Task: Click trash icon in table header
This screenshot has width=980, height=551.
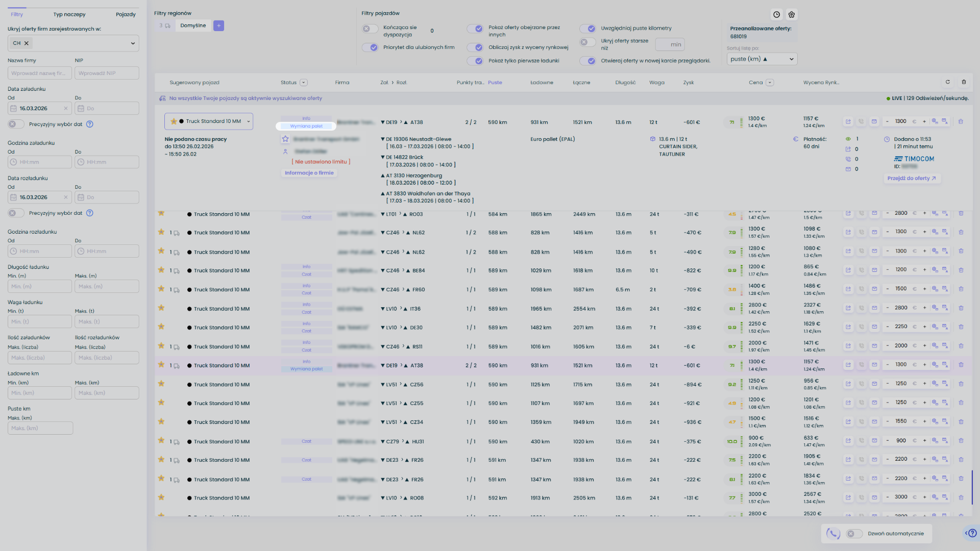Action: click(x=964, y=82)
